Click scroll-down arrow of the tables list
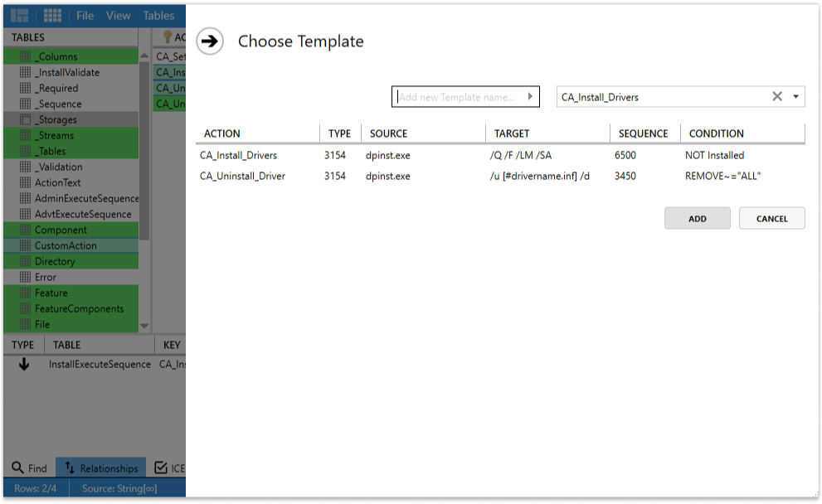 144,325
